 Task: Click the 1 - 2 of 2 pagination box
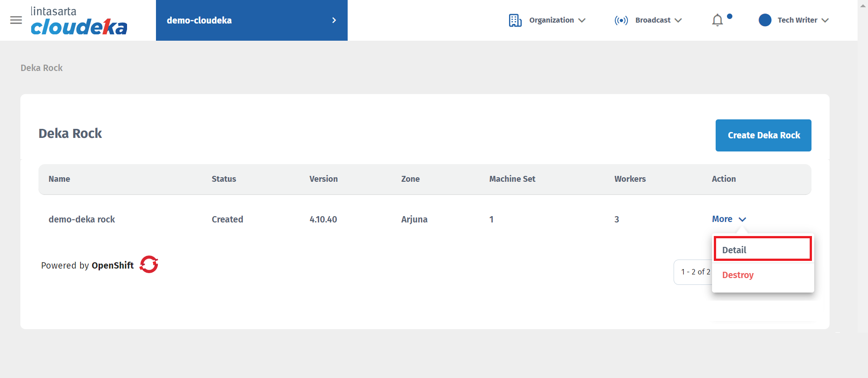693,272
